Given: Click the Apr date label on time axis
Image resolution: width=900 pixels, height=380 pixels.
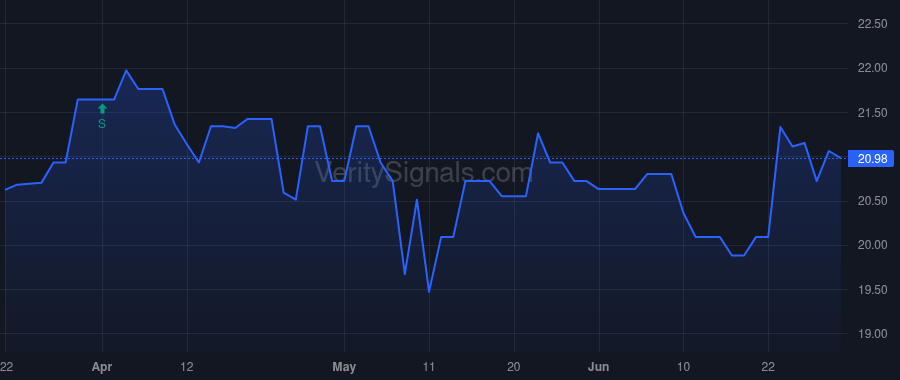Looking at the screenshot, I should click(x=102, y=367).
